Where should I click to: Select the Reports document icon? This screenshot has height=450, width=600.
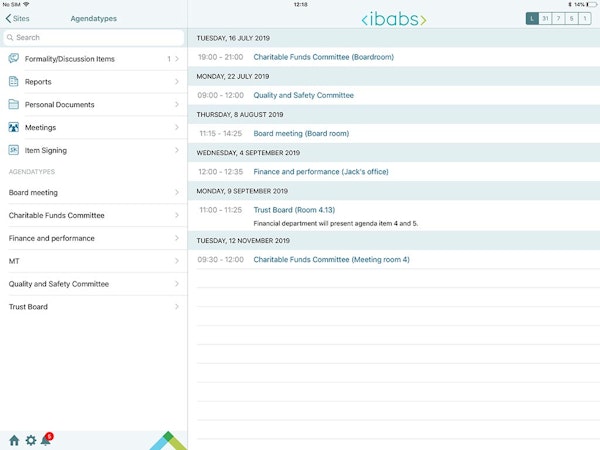(13, 82)
